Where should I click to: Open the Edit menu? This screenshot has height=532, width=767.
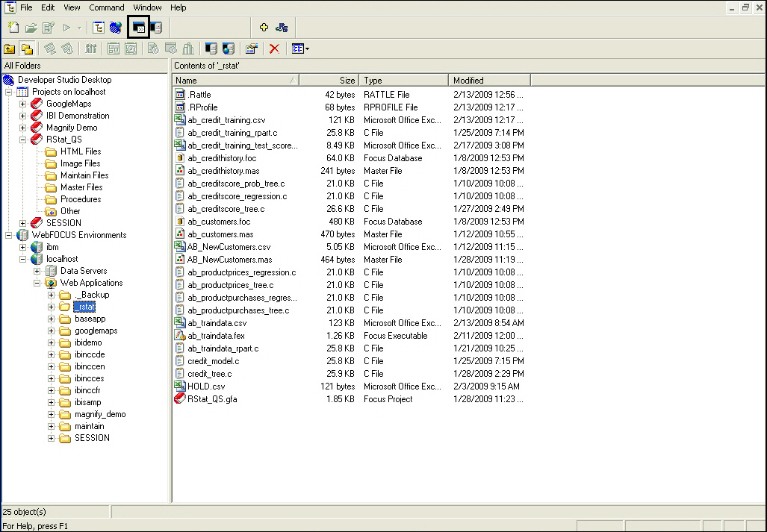tap(48, 7)
